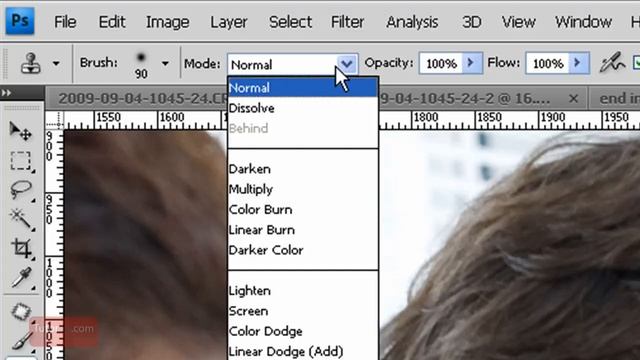This screenshot has height=360, width=640.
Task: Select the Move tool
Action: pos(20,131)
